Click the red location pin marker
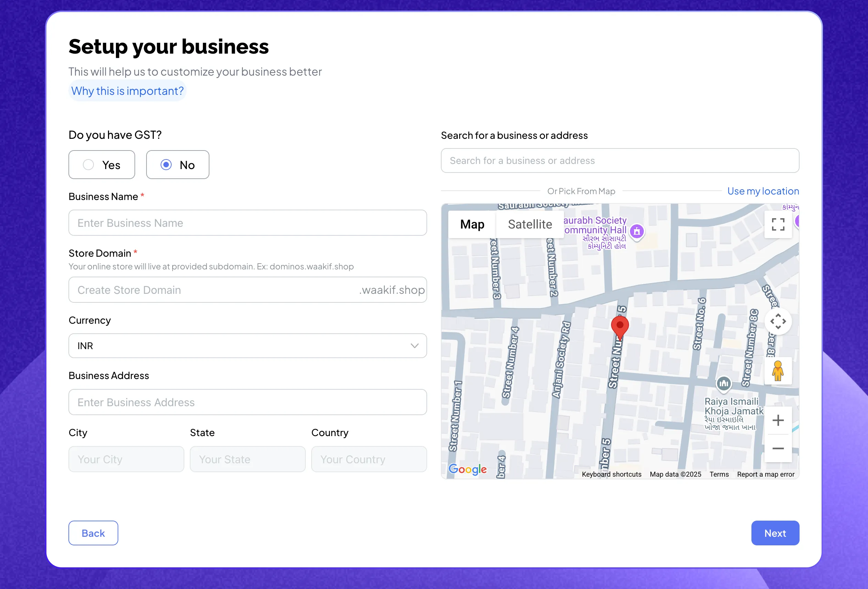Viewport: 868px width, 589px height. [620, 328]
